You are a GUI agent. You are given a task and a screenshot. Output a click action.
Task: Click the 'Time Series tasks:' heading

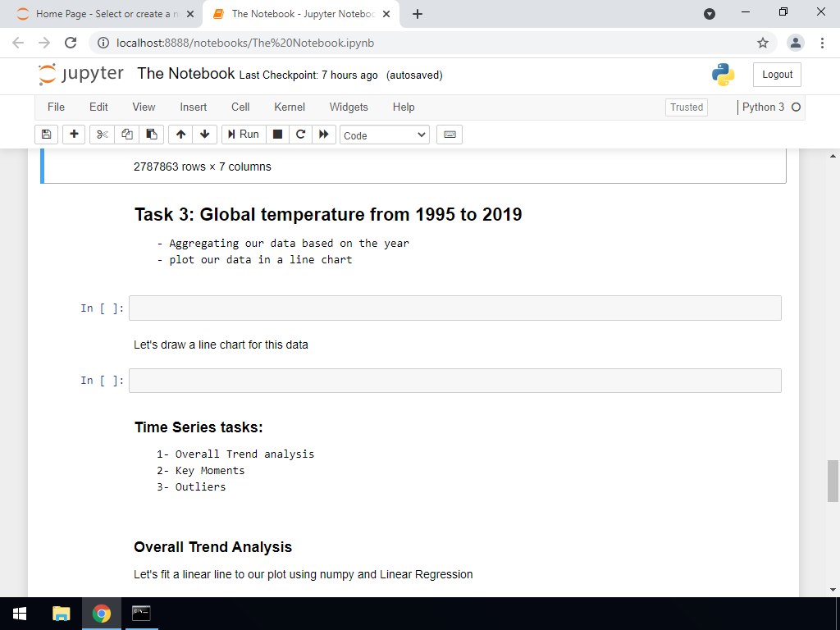pos(199,427)
